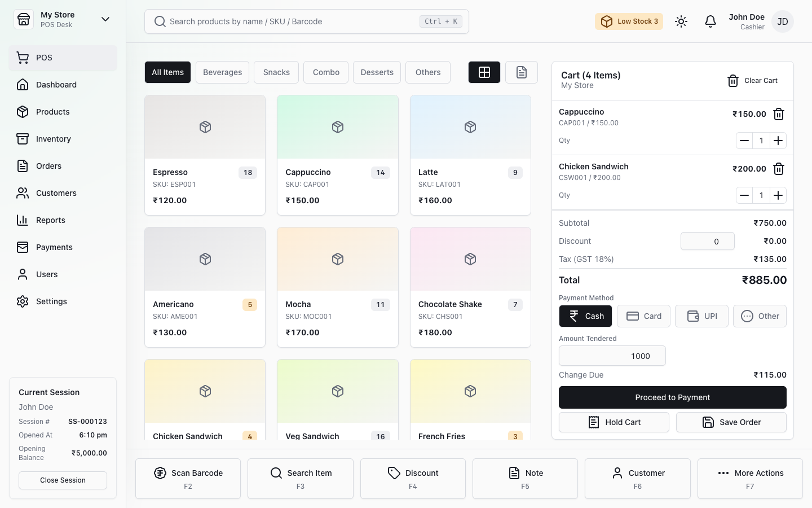
Task: Select Card payment method
Action: pos(643,316)
